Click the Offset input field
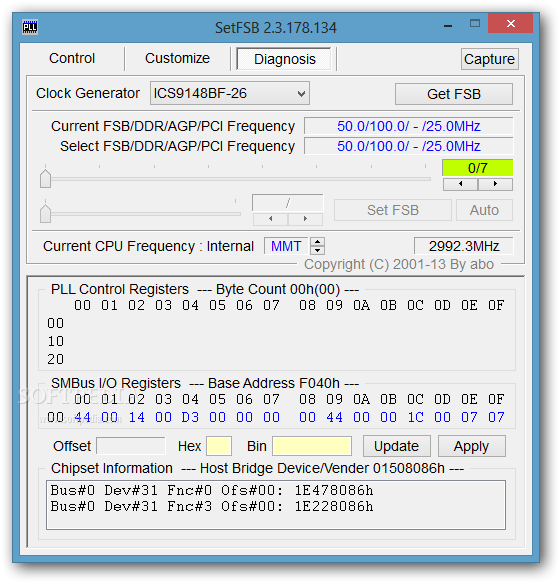Image resolution: width=560 pixels, height=583 pixels. coord(131,446)
